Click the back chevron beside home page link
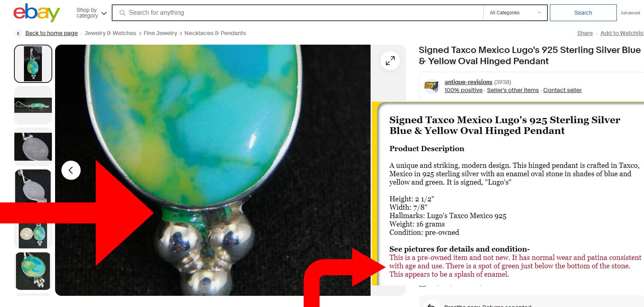Image resolution: width=644 pixels, height=307 pixels. [x=18, y=33]
